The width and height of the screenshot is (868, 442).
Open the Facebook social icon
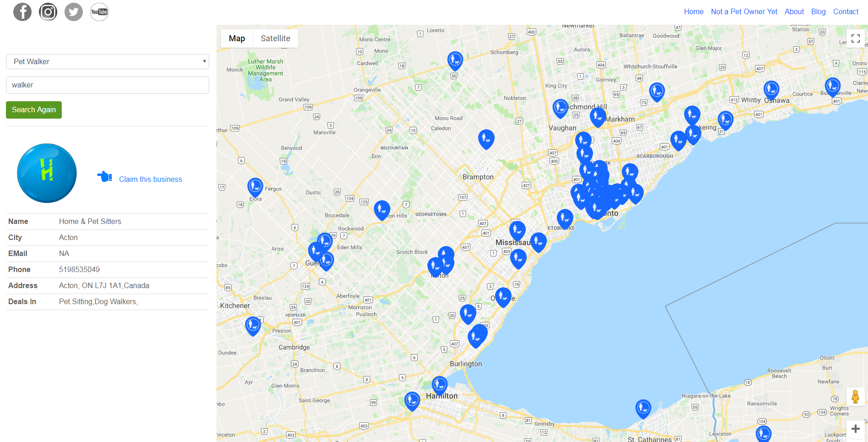click(x=22, y=12)
